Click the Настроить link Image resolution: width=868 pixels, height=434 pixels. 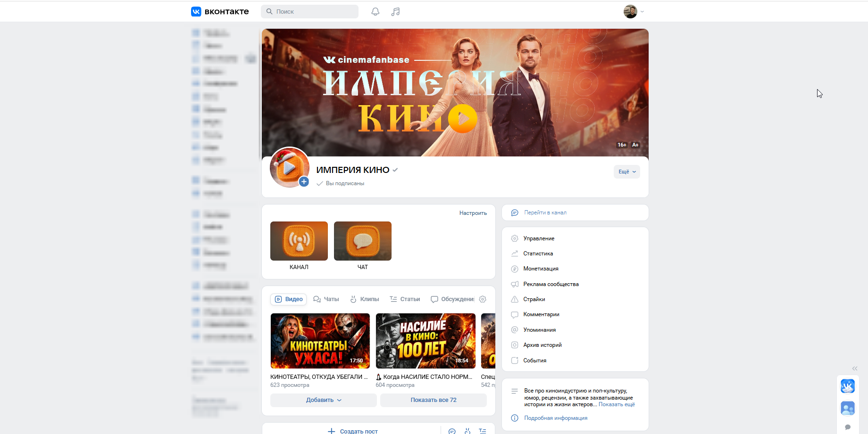[473, 213]
